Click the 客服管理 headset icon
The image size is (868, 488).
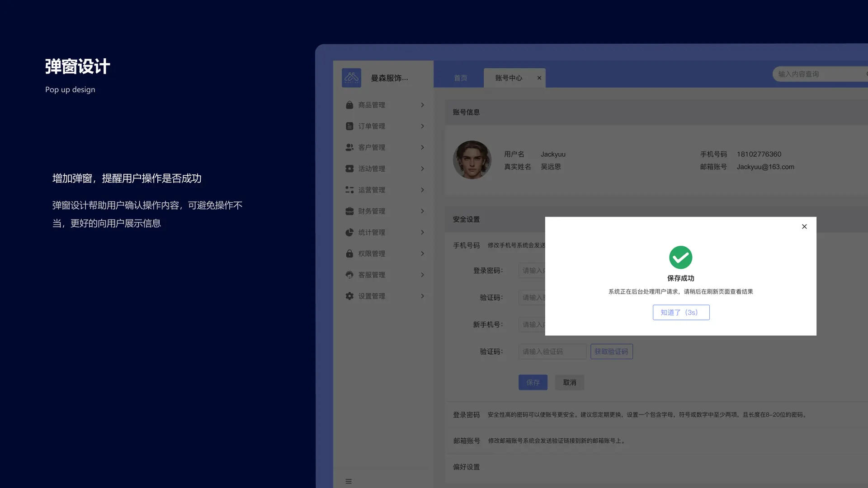pos(349,275)
